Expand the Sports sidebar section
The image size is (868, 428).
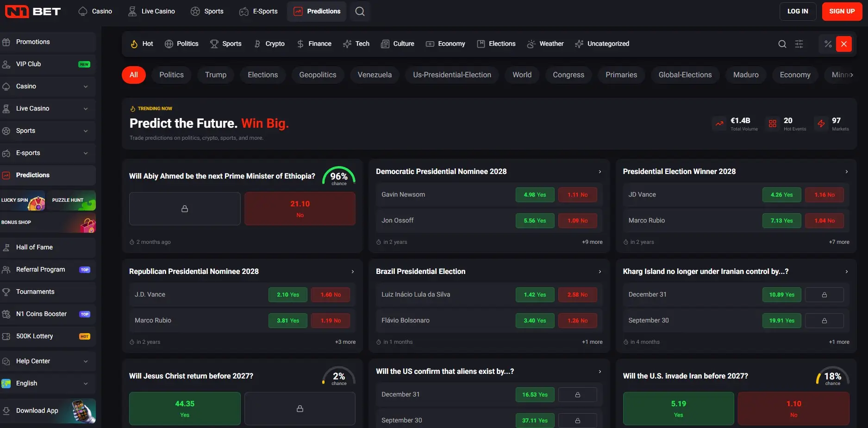pyautogui.click(x=86, y=131)
